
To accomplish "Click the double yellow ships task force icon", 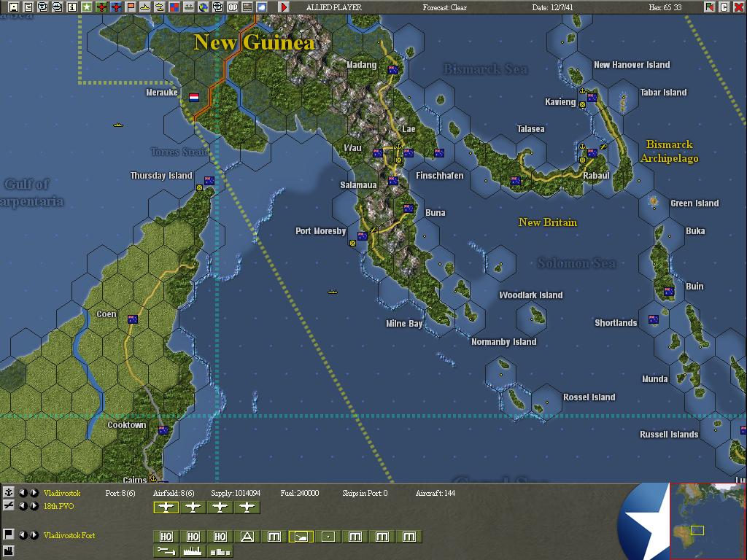I will [160, 7].
